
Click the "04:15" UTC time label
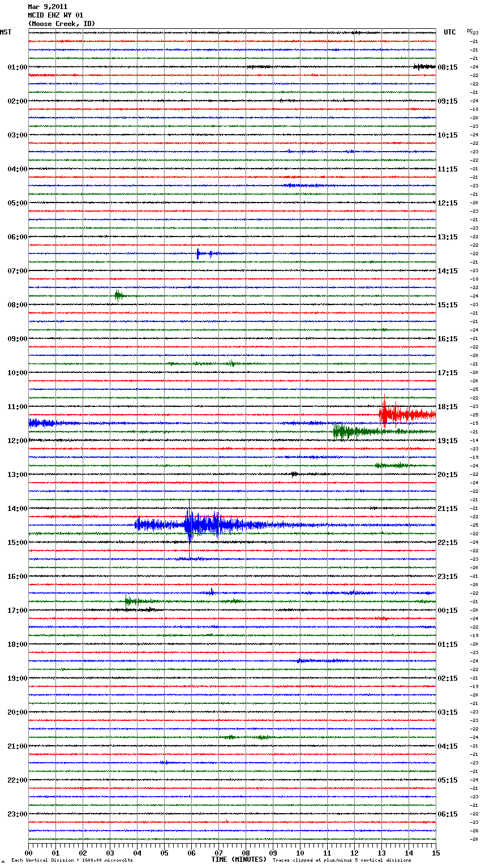click(448, 746)
